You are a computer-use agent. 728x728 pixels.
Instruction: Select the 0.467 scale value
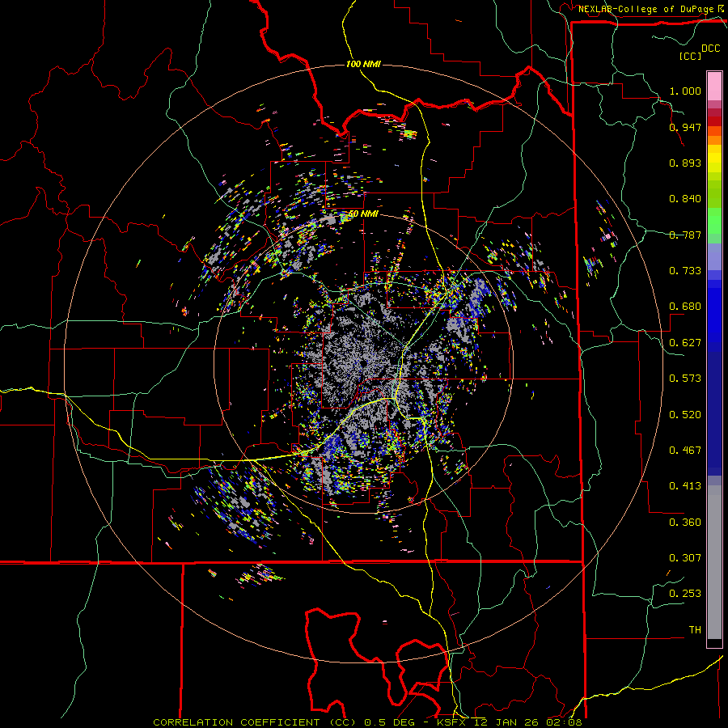pyautogui.click(x=685, y=451)
